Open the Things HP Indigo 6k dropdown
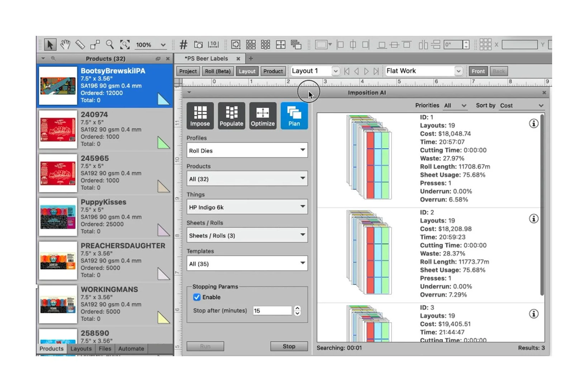Viewport: 588px width, 392px height. (247, 207)
